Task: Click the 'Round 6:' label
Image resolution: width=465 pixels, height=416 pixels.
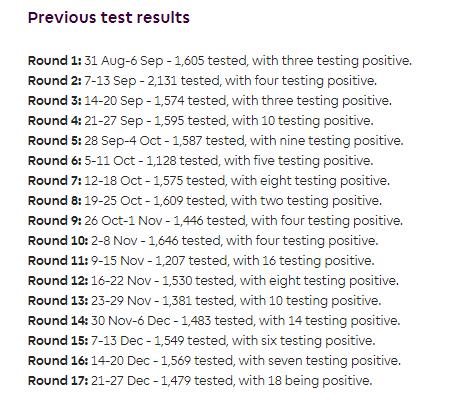Action: pos(55,161)
